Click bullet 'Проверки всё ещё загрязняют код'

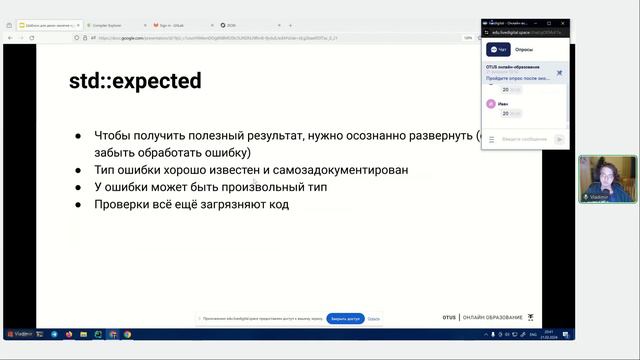pyautogui.click(x=191, y=204)
